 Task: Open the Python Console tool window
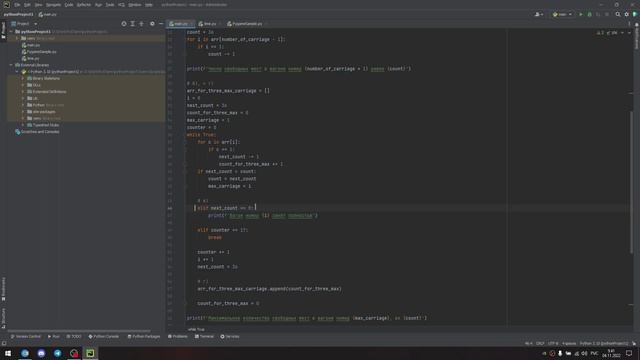coord(104,337)
